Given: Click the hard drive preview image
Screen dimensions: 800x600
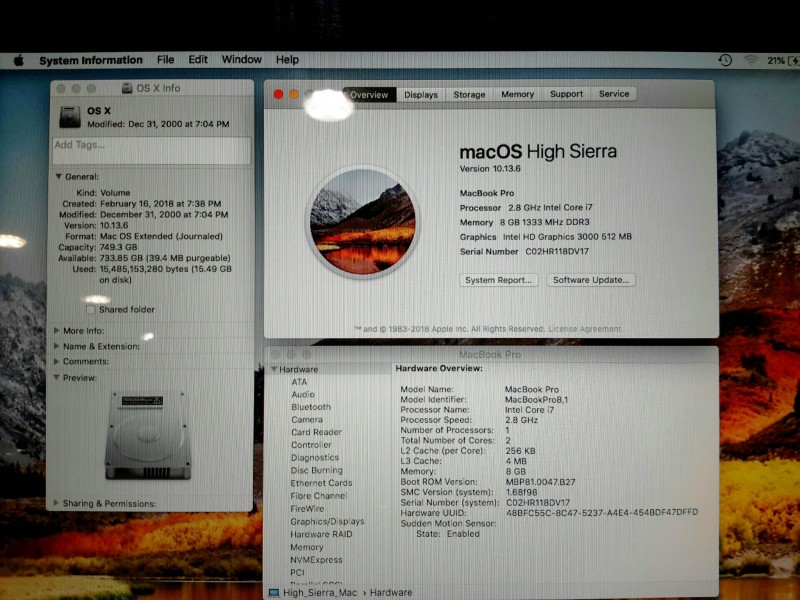Looking at the screenshot, I should click(148, 435).
